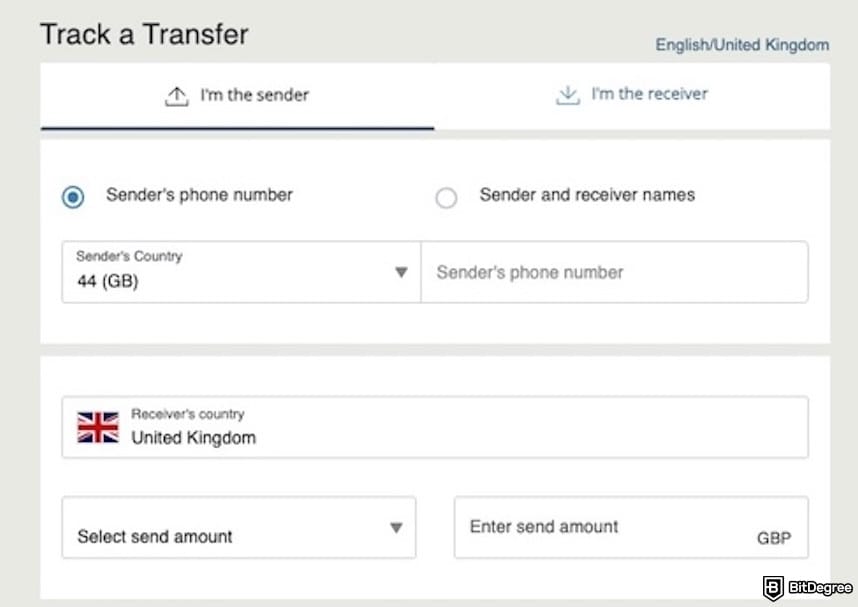
Task: Select the Sender and receiver names option
Action: pos(446,198)
